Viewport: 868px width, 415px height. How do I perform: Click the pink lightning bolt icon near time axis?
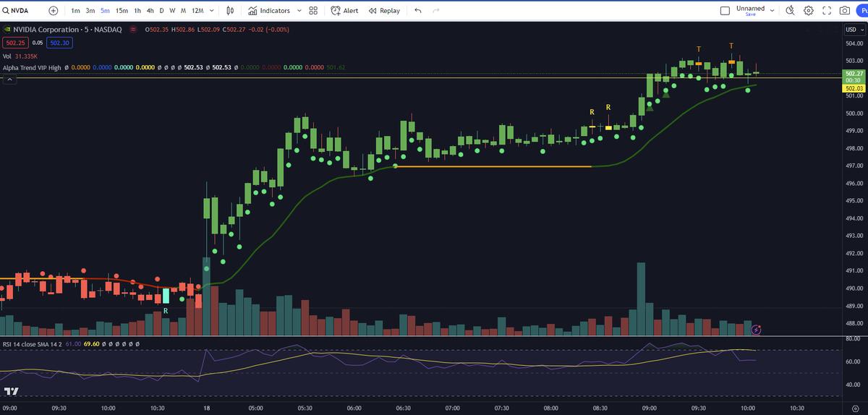(x=757, y=330)
